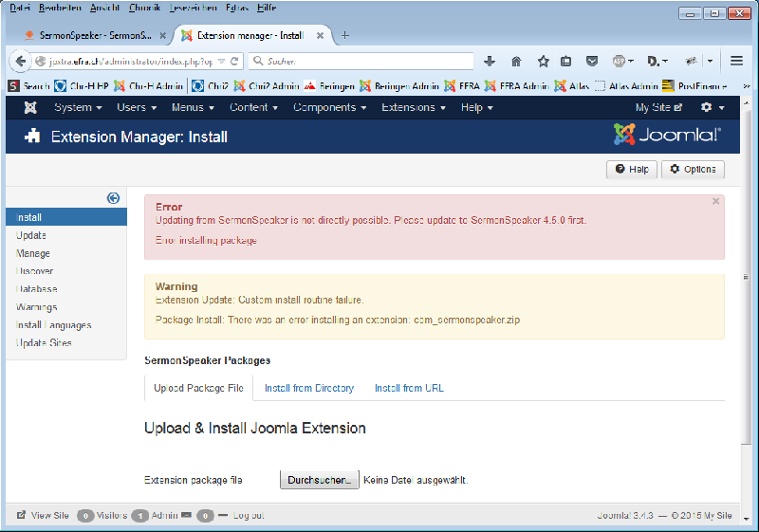759x532 pixels.
Task: Open Update Sites in the sidebar
Action: coord(44,343)
